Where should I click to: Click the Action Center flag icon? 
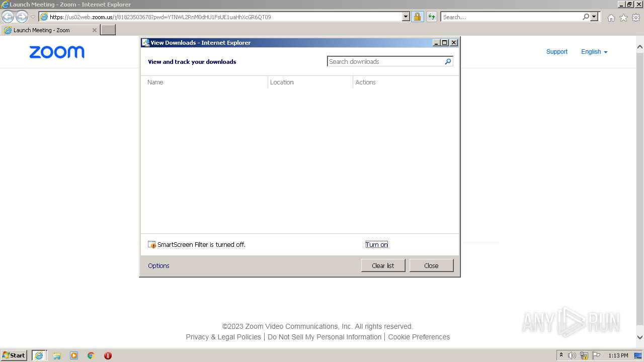[x=596, y=355]
